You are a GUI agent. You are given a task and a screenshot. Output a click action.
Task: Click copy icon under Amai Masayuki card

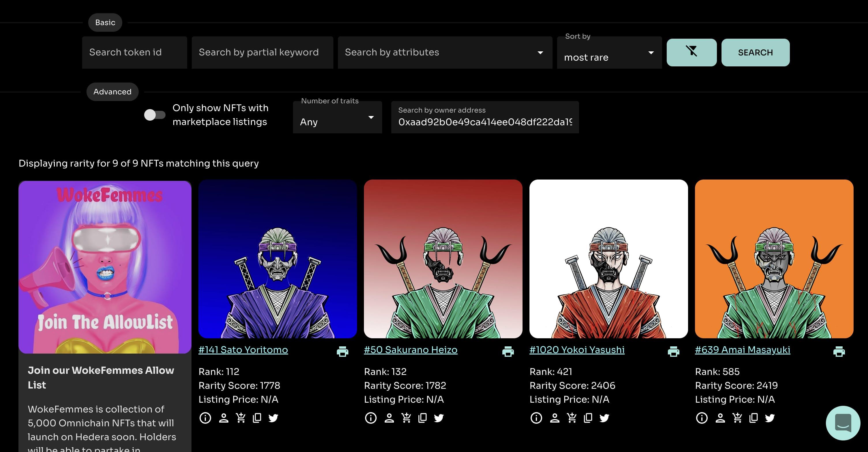pyautogui.click(x=754, y=418)
